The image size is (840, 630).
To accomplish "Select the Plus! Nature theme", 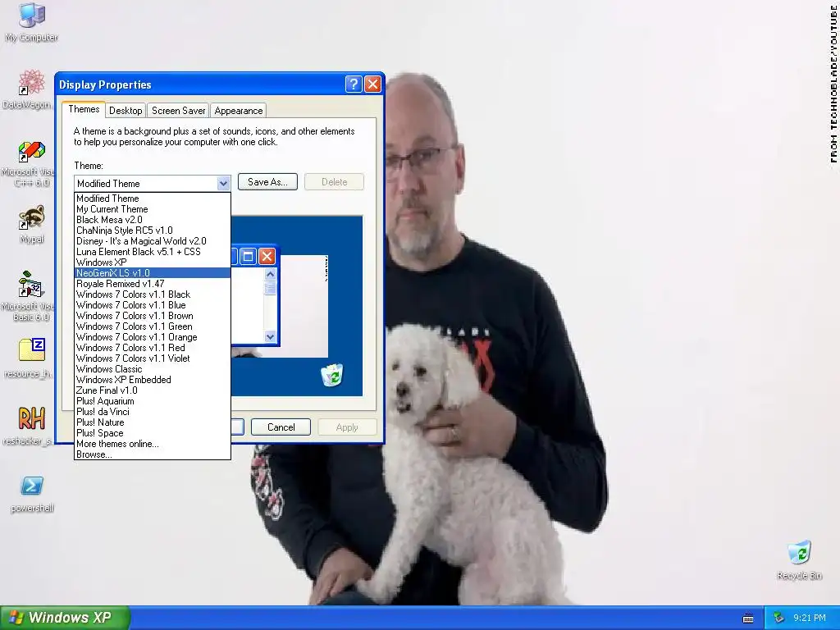I will [153, 422].
